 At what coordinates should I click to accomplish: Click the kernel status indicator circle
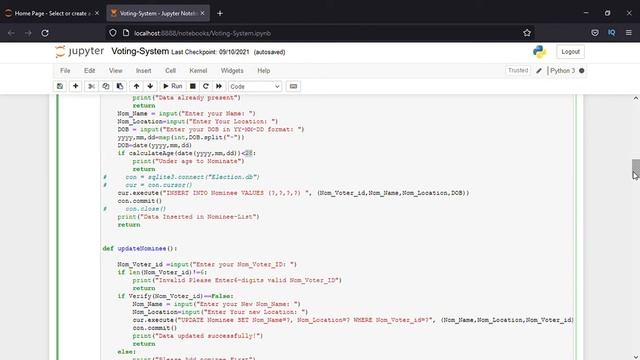[x=582, y=71]
